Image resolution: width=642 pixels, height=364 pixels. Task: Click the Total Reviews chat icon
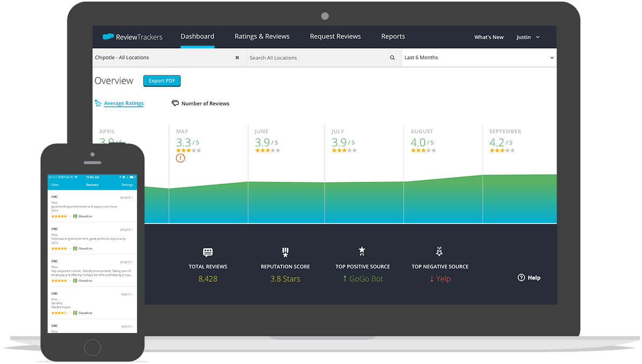point(208,252)
